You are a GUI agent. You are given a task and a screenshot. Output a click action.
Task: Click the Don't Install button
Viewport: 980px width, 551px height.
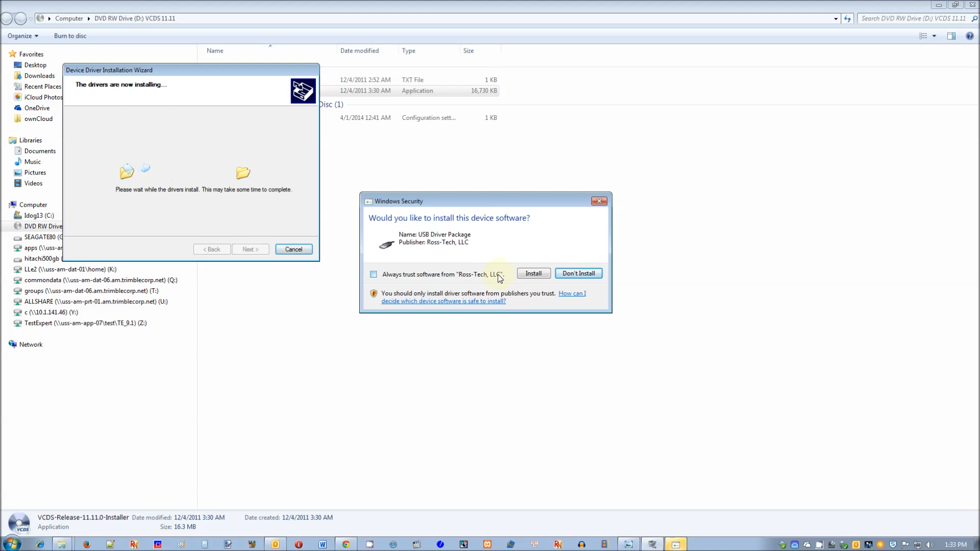(578, 273)
